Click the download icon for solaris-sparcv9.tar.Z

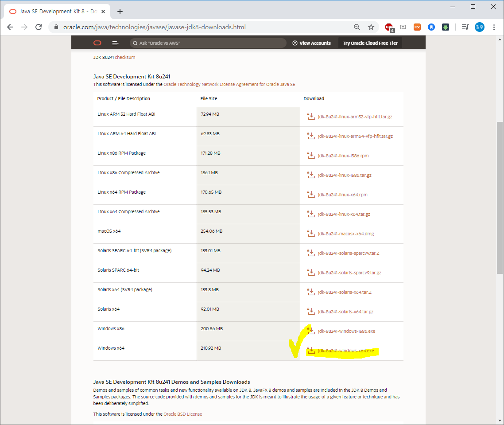311,253
